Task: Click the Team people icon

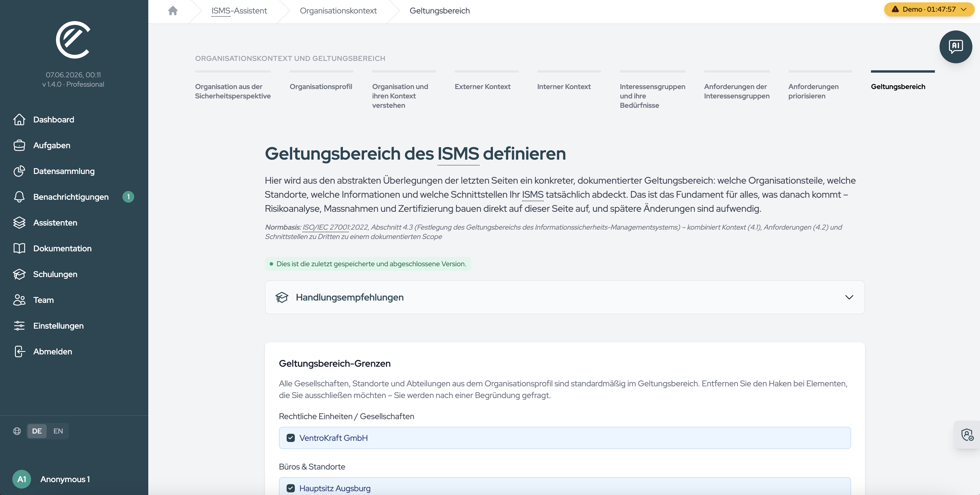Action: (x=19, y=300)
